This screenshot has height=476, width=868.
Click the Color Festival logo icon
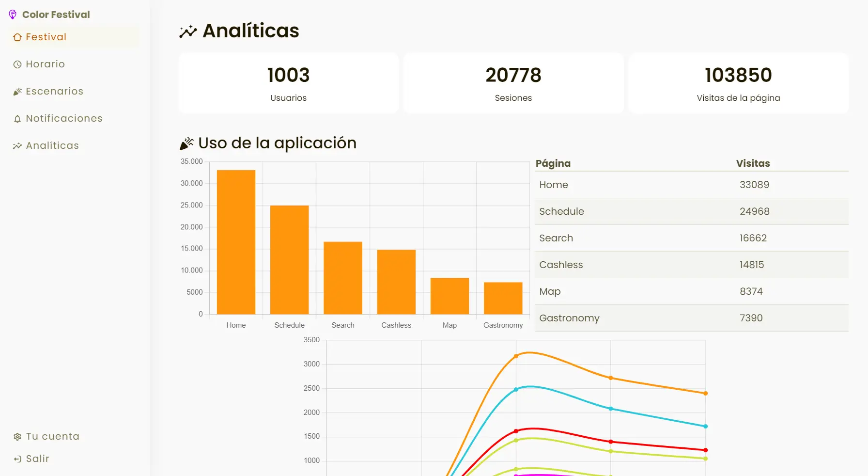coord(12,14)
